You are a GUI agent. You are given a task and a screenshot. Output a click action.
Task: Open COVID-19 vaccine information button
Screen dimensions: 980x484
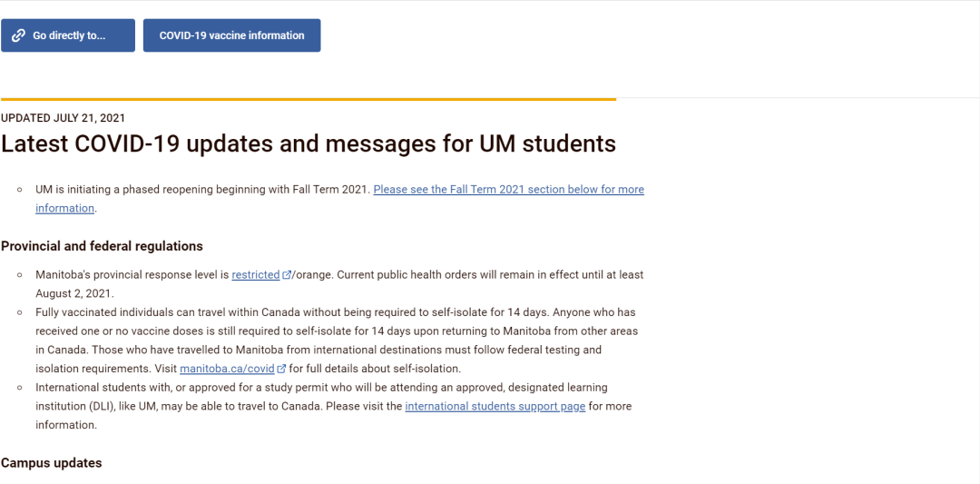232,35
